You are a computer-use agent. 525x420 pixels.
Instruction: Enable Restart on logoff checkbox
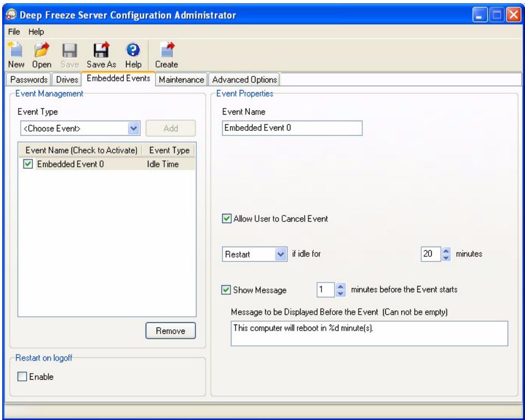tap(22, 376)
